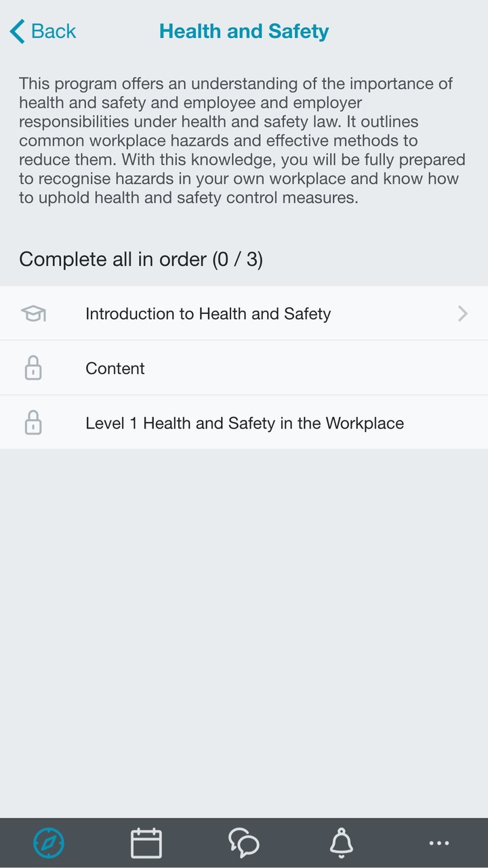
Task: Open Introduction to Health and Safety
Action: point(208,314)
